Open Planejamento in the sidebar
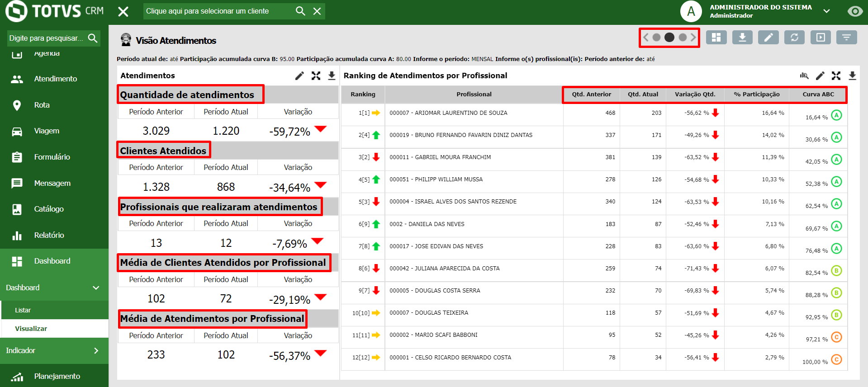The image size is (868, 387). [54, 376]
